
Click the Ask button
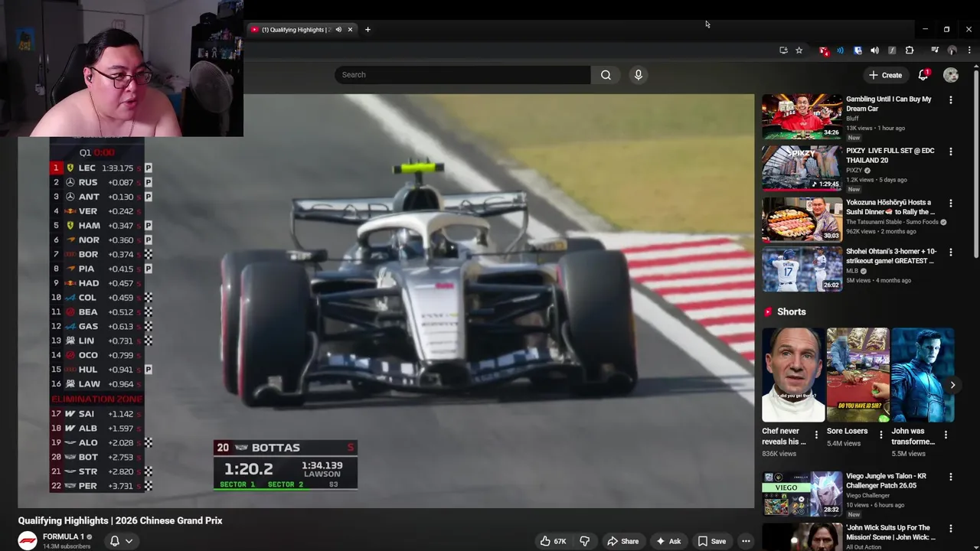668,541
